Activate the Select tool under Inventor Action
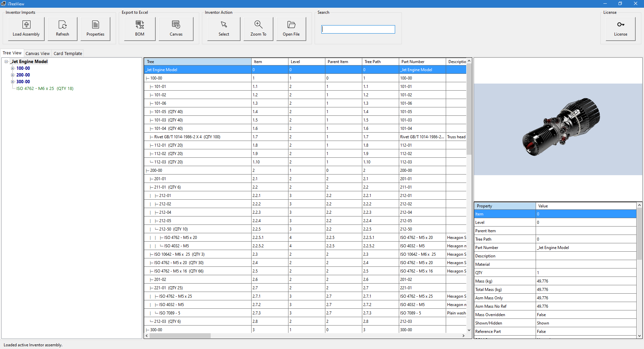Viewport: 644px width, 349px height. coord(223,29)
